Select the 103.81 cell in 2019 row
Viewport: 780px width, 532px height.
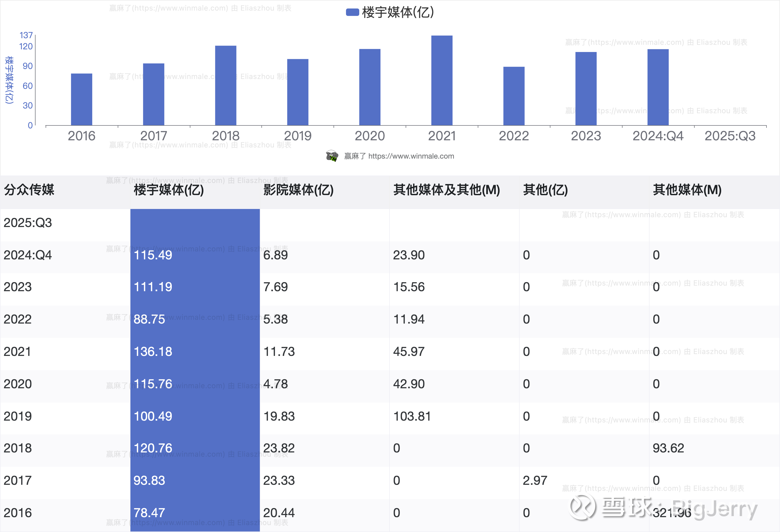(412, 417)
